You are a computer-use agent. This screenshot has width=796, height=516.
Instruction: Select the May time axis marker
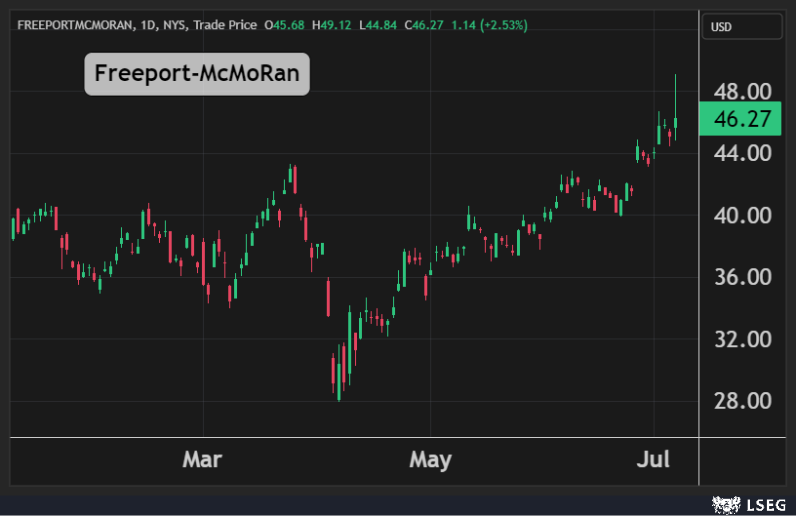pyautogui.click(x=430, y=460)
